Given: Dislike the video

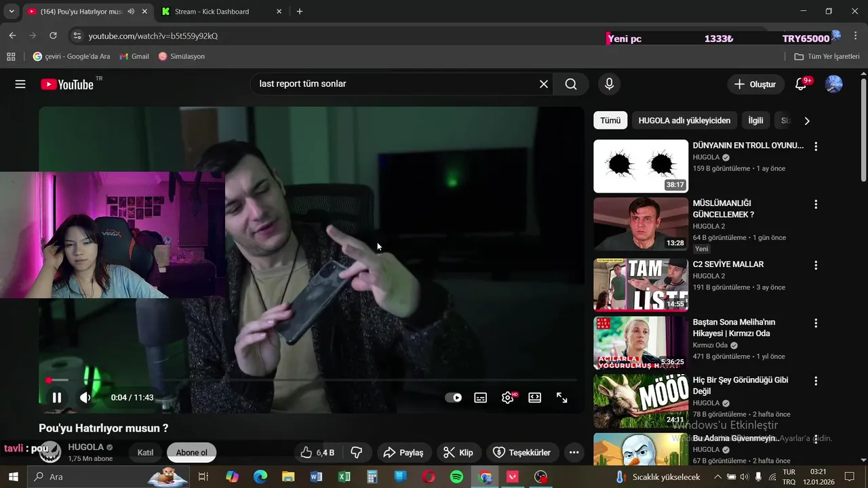Looking at the screenshot, I should [x=357, y=452].
